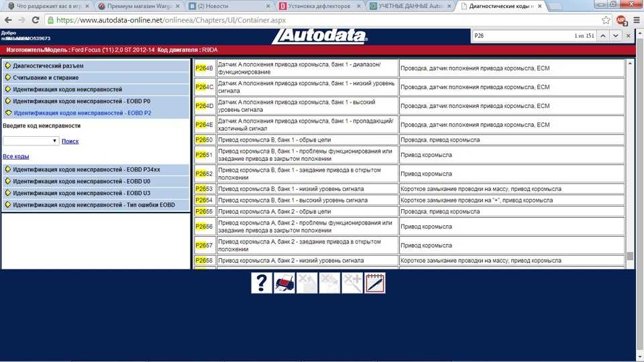Switch to УЧЕТНЫЕ ДАННЫЕ tab
Image resolution: width=644 pixels, height=362 pixels.
pos(409,6)
